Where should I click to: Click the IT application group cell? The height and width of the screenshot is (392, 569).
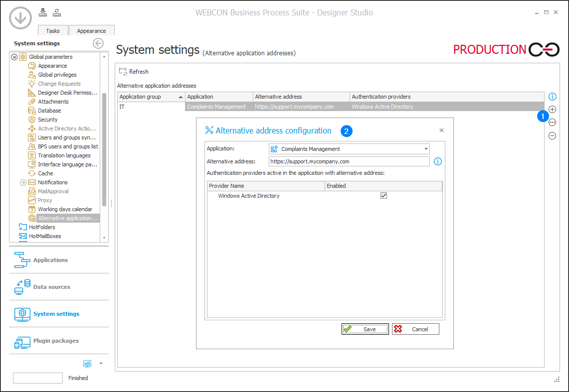click(151, 107)
